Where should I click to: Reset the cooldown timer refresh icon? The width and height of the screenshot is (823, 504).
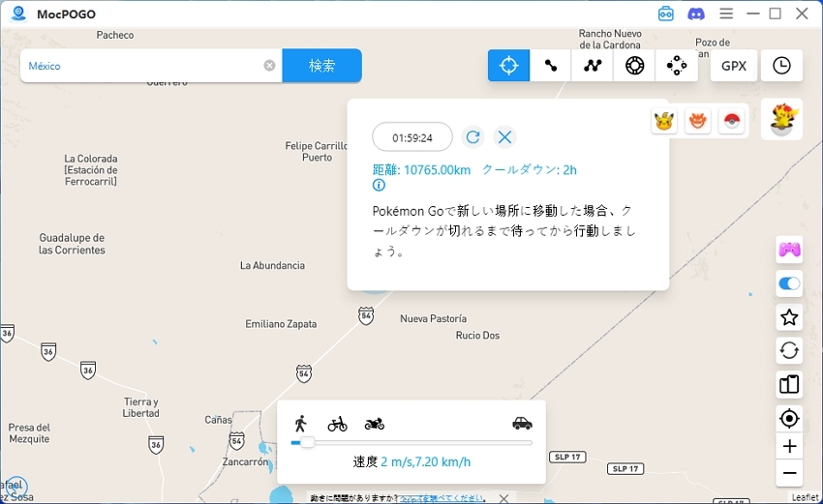[472, 137]
